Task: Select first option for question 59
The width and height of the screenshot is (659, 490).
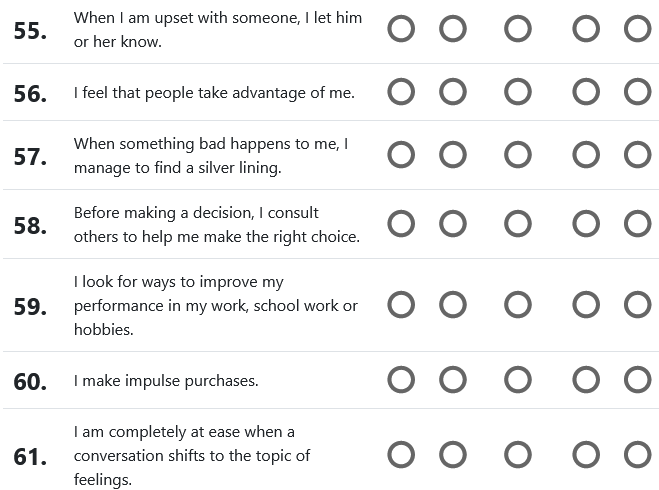Action: click(401, 305)
